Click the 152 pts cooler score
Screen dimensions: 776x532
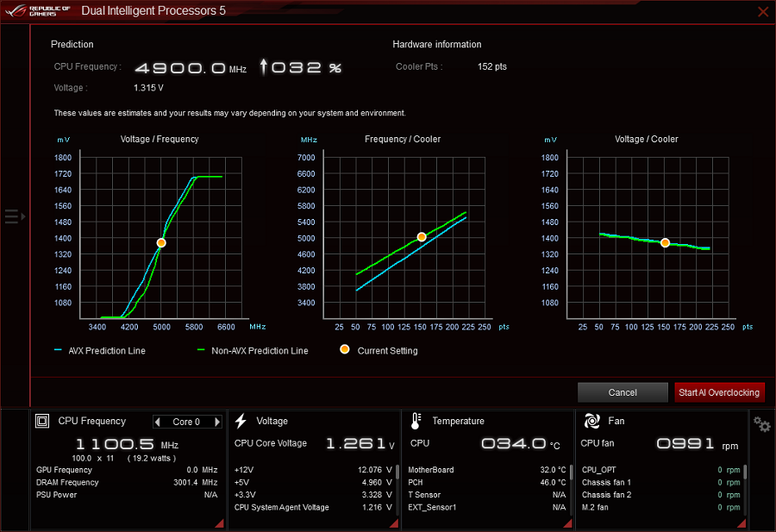click(492, 66)
